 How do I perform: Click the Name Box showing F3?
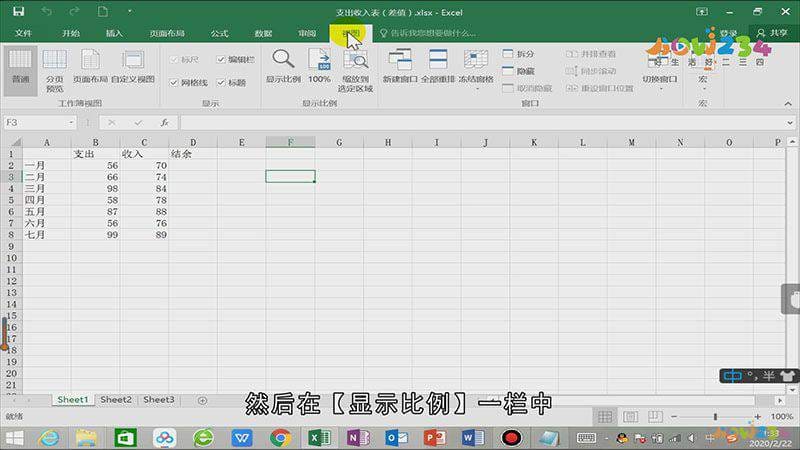(x=35, y=122)
